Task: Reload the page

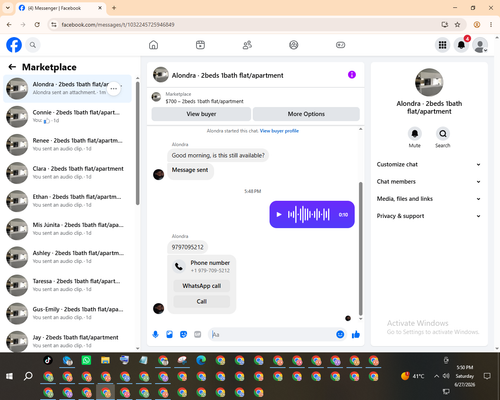Action: pyautogui.click(x=37, y=25)
